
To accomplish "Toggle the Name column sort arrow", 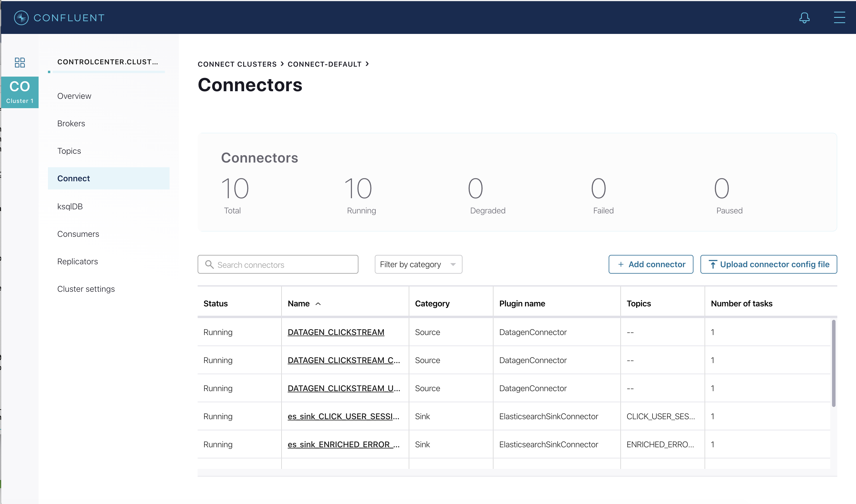I will coord(318,304).
